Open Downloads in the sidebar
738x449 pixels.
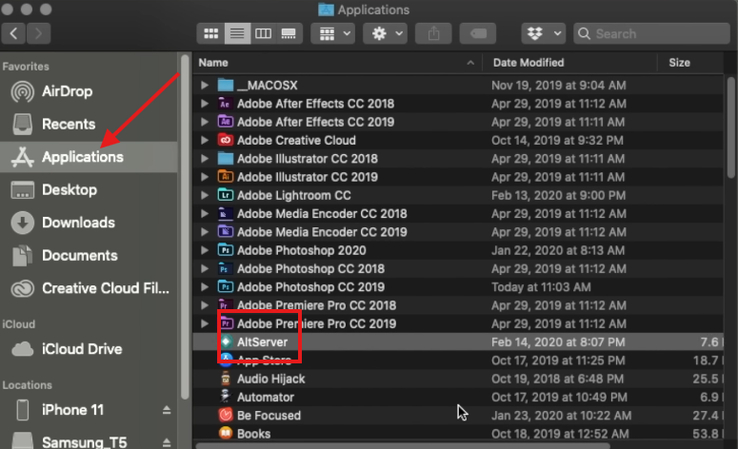click(88, 223)
